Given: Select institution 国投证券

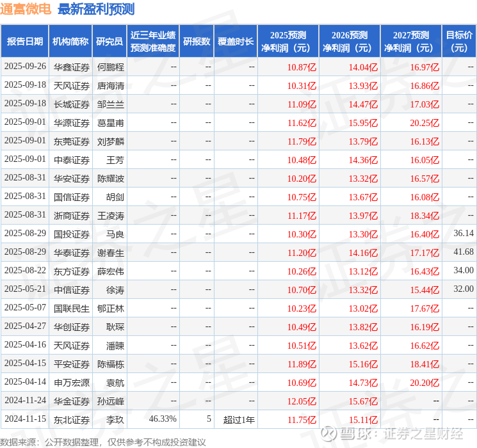Looking at the screenshot, I should coord(72,234).
